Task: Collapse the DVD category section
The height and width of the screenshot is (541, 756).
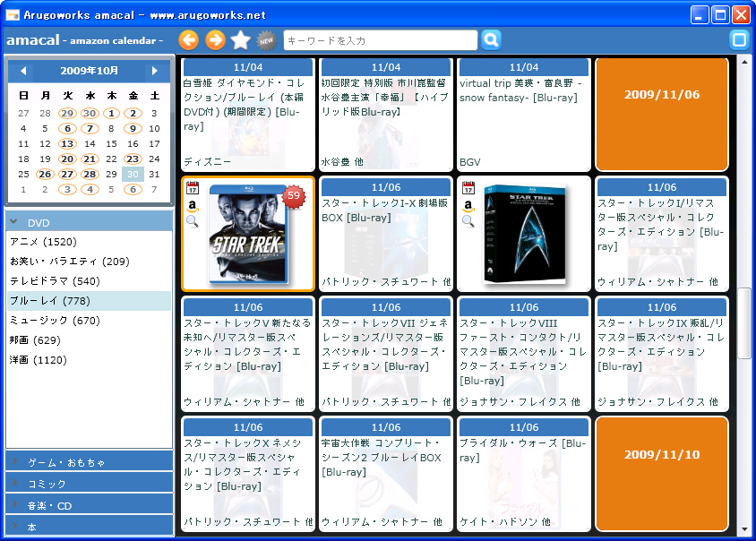Action: pyautogui.click(x=90, y=223)
